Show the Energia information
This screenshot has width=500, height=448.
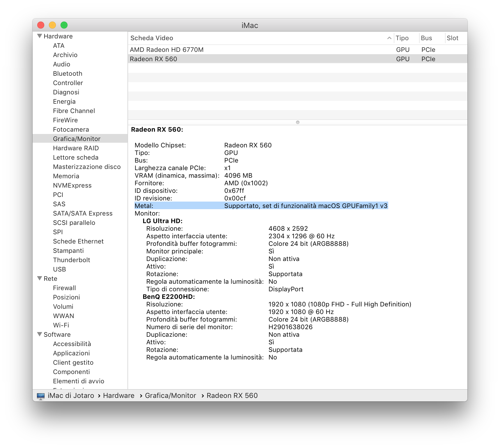[64, 102]
